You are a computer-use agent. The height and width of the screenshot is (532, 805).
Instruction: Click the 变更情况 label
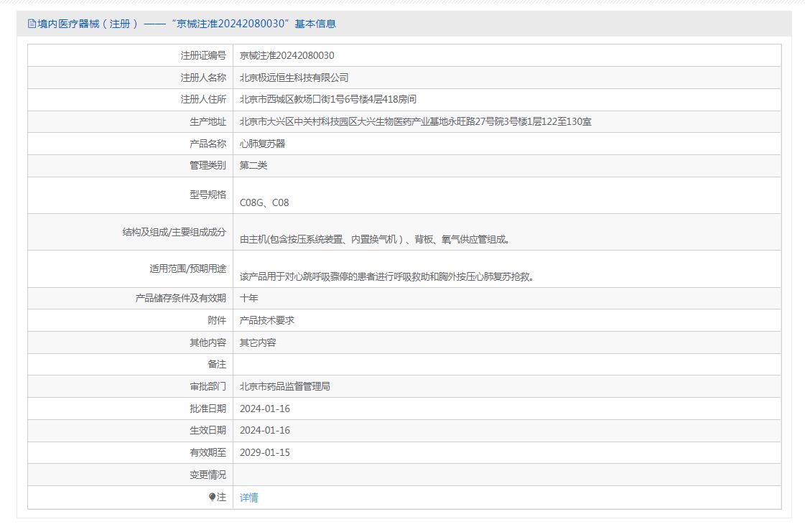(208, 475)
